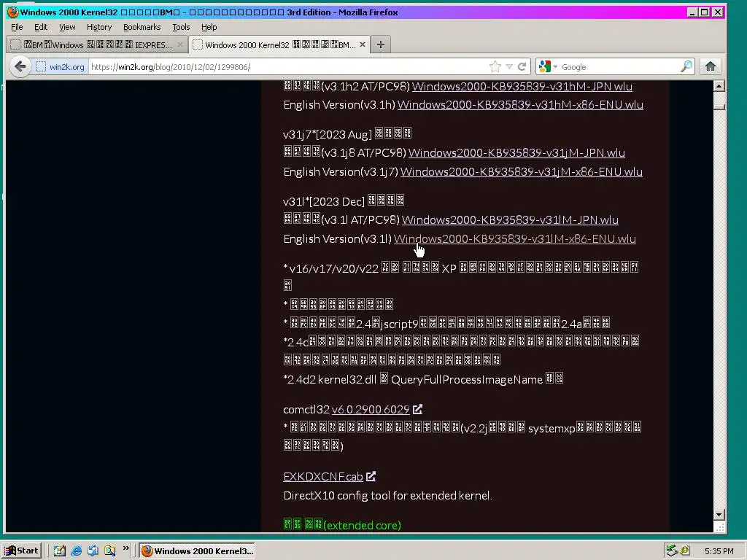Click the URL address field
This screenshot has height=560, width=747.
[288, 66]
